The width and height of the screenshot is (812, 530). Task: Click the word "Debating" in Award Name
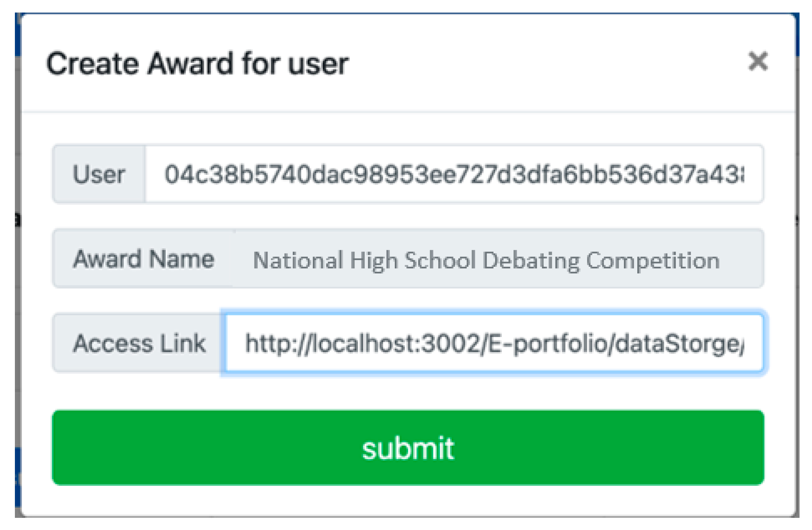click(531, 260)
